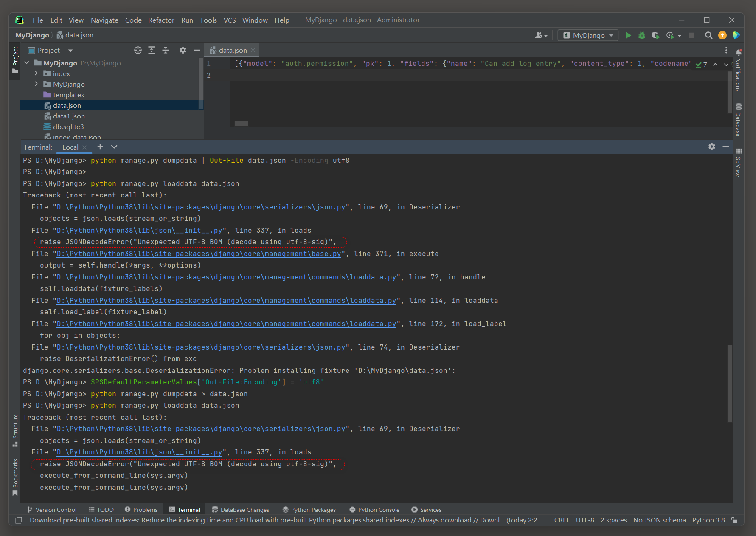The image size is (756, 536).
Task: Run the MyDjango configuration
Action: point(628,35)
